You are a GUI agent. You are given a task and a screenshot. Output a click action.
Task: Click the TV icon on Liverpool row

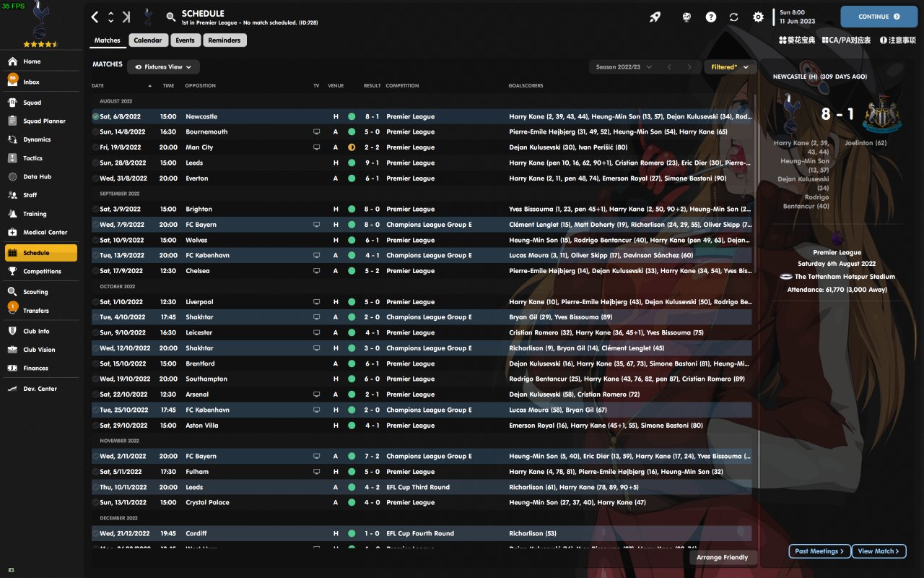point(316,302)
